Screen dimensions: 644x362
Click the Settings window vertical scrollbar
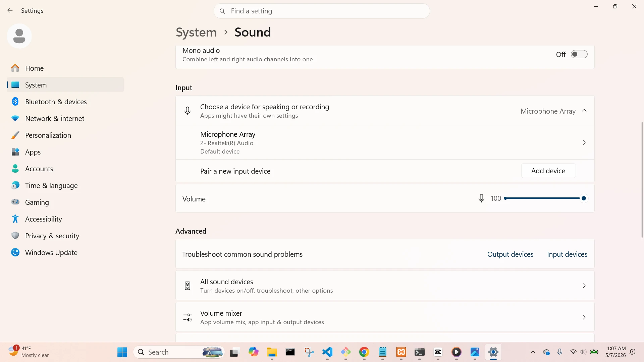(x=642, y=180)
